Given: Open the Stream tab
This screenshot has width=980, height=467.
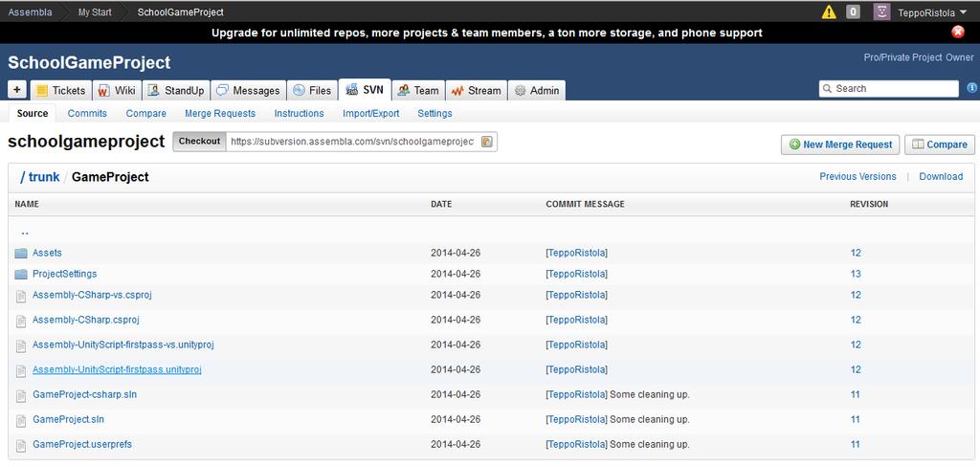Looking at the screenshot, I should coord(476,90).
